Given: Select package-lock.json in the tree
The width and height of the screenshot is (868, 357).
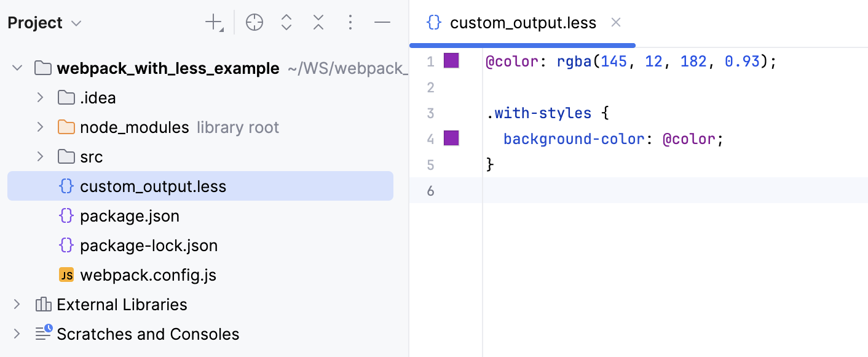Looking at the screenshot, I should (148, 246).
